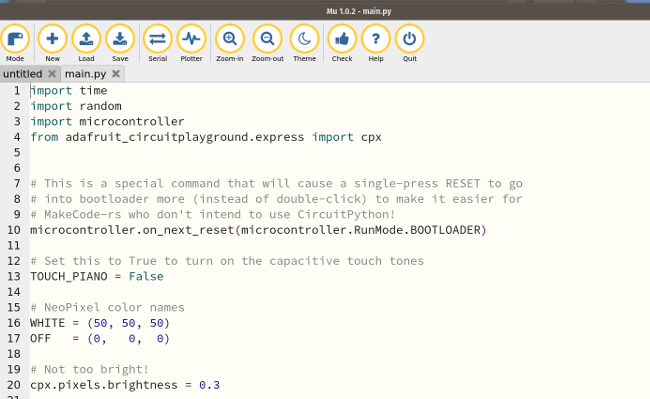
Task: Click the 'import time' line
Action: tap(69, 90)
